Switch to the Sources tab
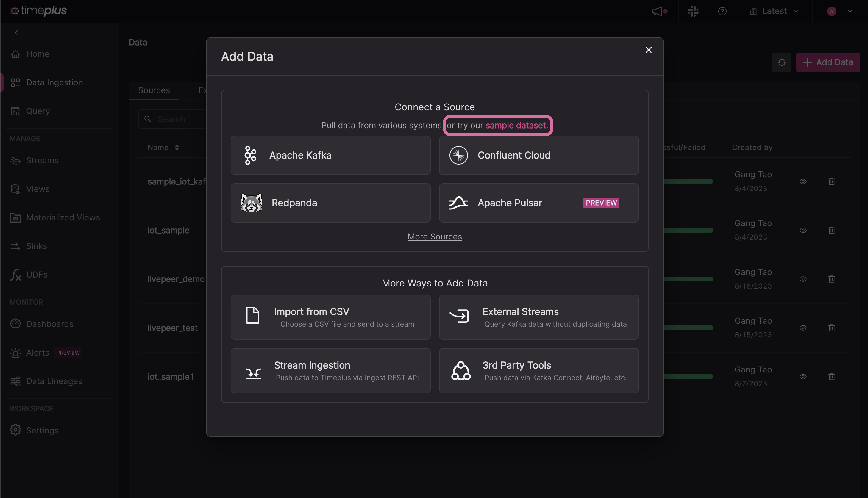 pos(154,89)
